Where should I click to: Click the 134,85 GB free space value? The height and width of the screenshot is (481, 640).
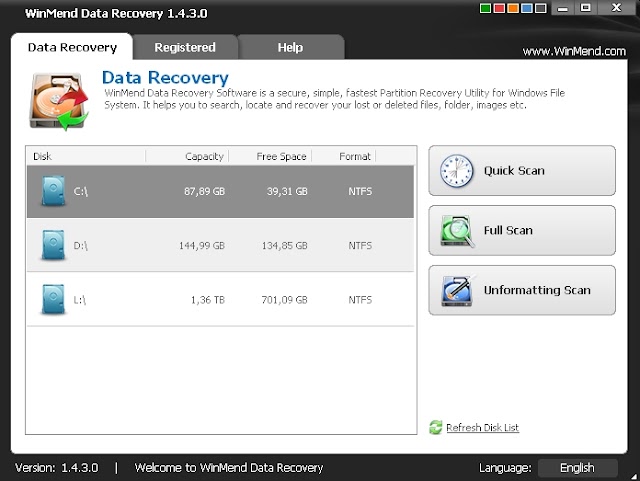click(285, 245)
